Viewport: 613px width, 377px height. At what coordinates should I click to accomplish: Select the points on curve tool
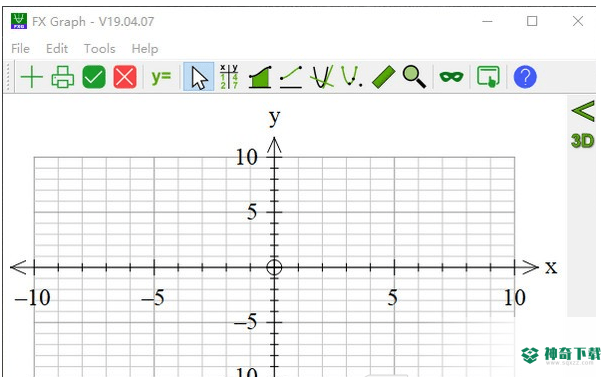coord(351,77)
